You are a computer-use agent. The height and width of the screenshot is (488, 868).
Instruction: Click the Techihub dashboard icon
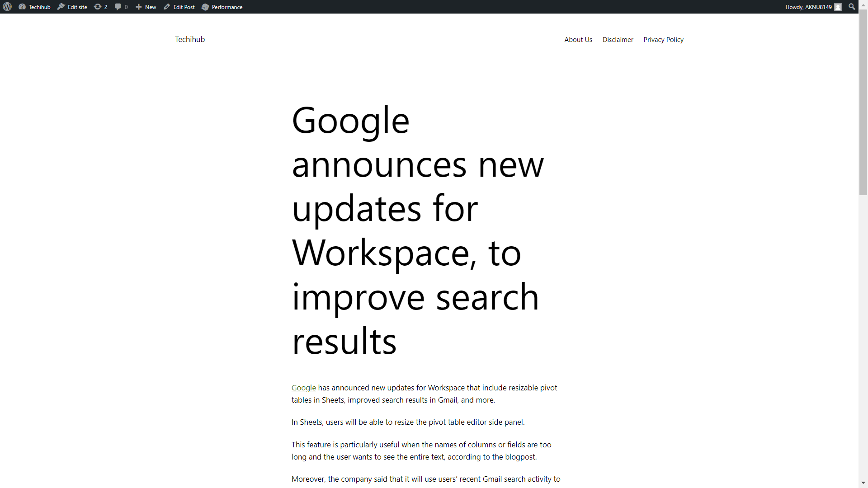pos(22,7)
